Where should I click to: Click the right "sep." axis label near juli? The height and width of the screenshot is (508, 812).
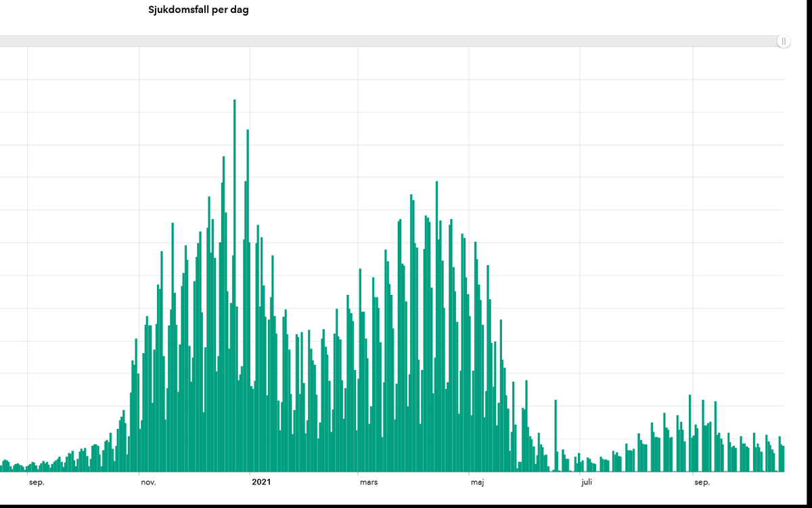pyautogui.click(x=702, y=482)
